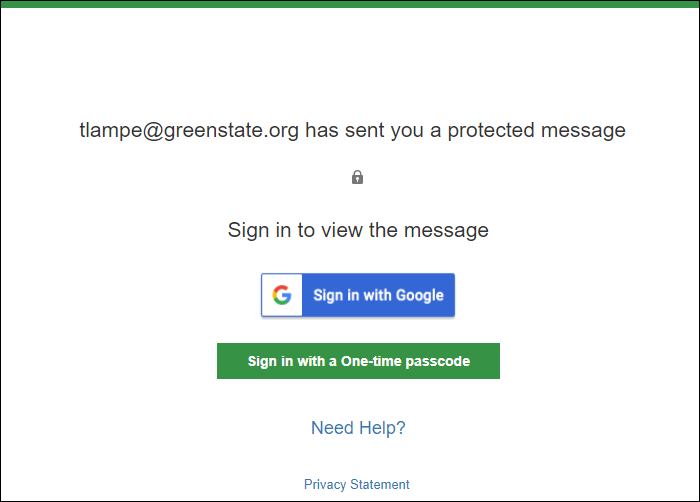This screenshot has height=502, width=700.
Task: Choose Sign in with a One-time passcode
Action: (x=358, y=361)
